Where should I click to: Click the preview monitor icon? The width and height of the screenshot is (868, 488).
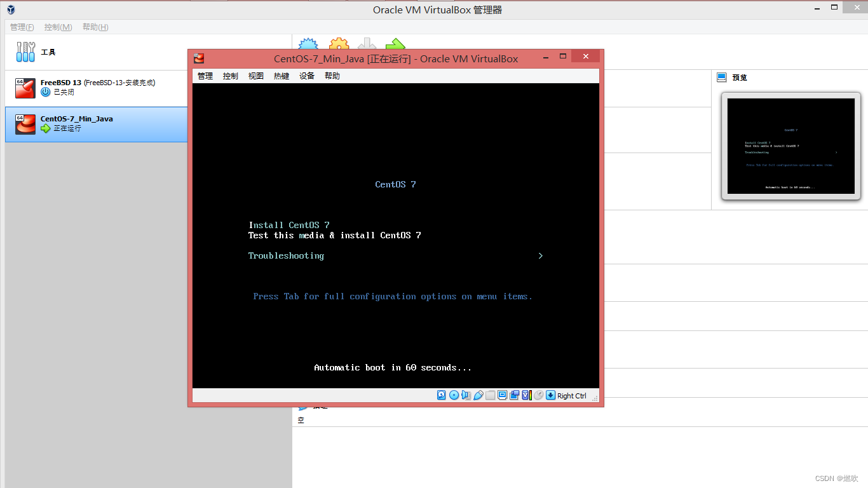[721, 78]
